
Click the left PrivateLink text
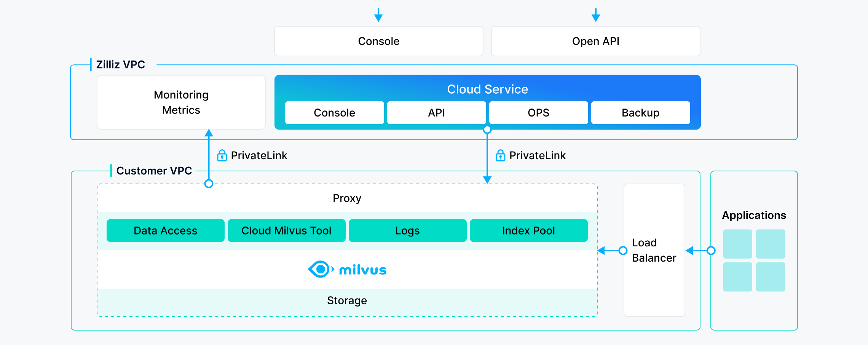click(259, 155)
